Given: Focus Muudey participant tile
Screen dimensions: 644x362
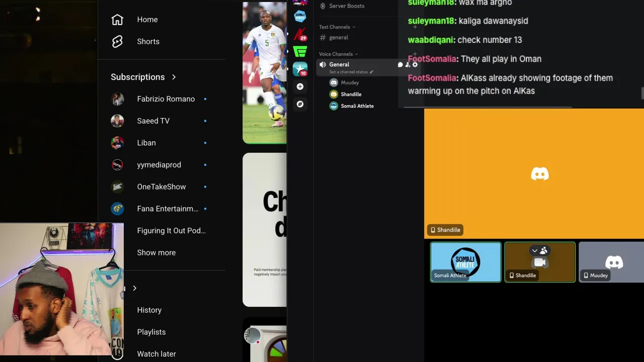Looking at the screenshot, I should coord(611,262).
